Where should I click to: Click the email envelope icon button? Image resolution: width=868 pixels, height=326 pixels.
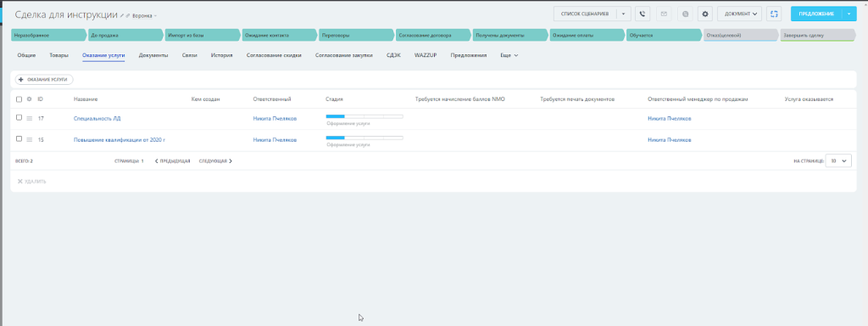point(664,14)
